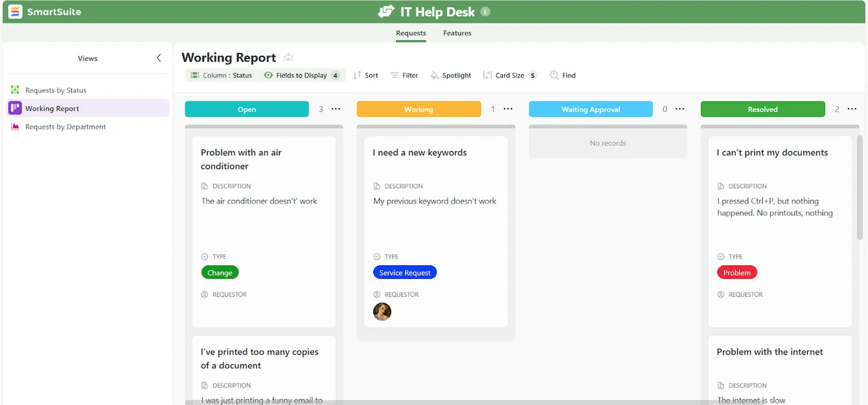Click the blue Service Request type tag
Viewport: 868px width, 405px height.
[x=405, y=273]
